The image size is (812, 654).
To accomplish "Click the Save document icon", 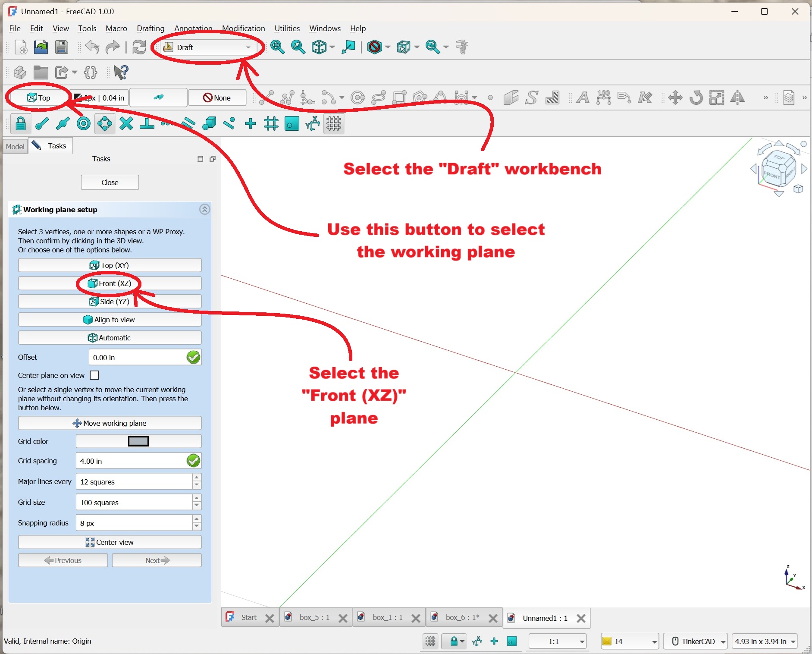I will point(62,47).
